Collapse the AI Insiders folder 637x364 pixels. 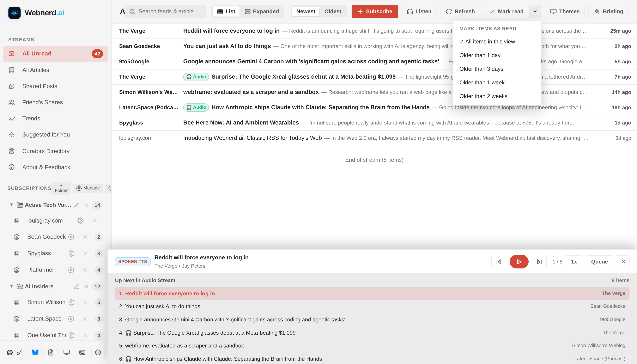click(12, 286)
